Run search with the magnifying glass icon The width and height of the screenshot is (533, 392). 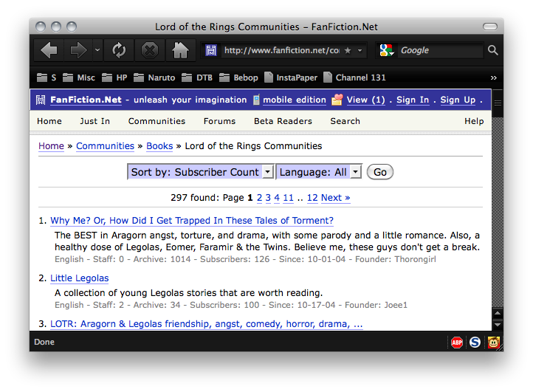492,50
